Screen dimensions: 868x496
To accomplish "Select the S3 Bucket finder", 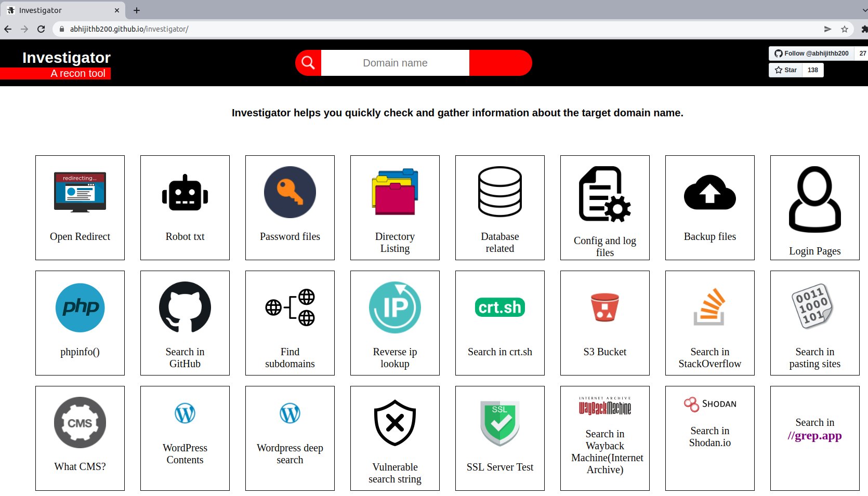I will (604, 322).
